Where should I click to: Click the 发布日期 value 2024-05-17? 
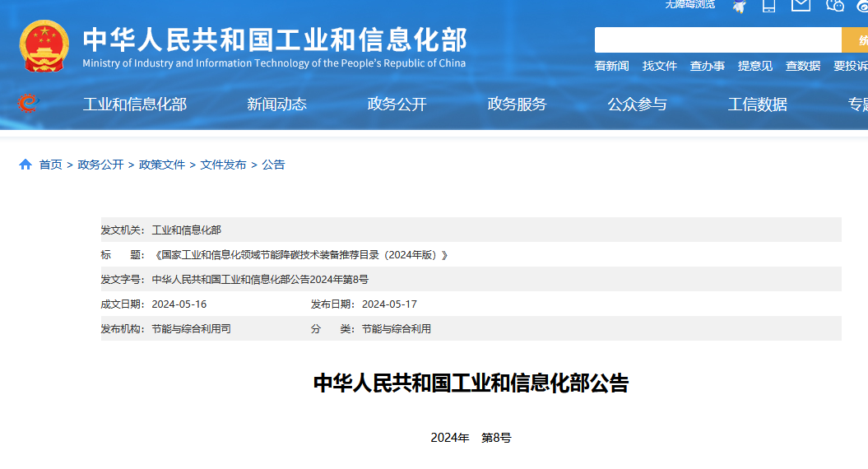(x=389, y=304)
